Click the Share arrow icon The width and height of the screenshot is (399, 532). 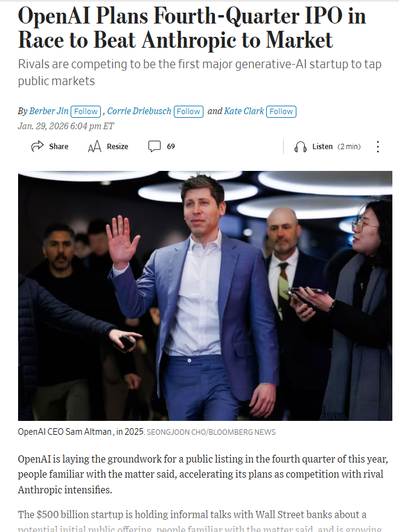tap(37, 146)
